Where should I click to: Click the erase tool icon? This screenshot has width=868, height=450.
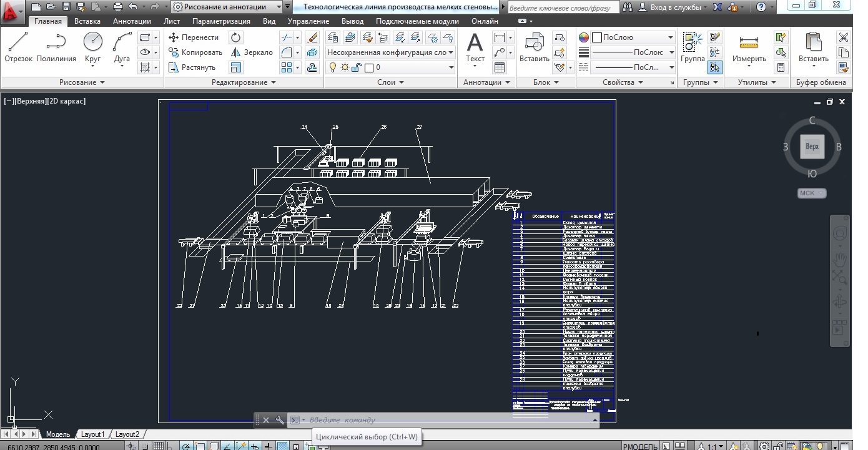tap(313, 37)
